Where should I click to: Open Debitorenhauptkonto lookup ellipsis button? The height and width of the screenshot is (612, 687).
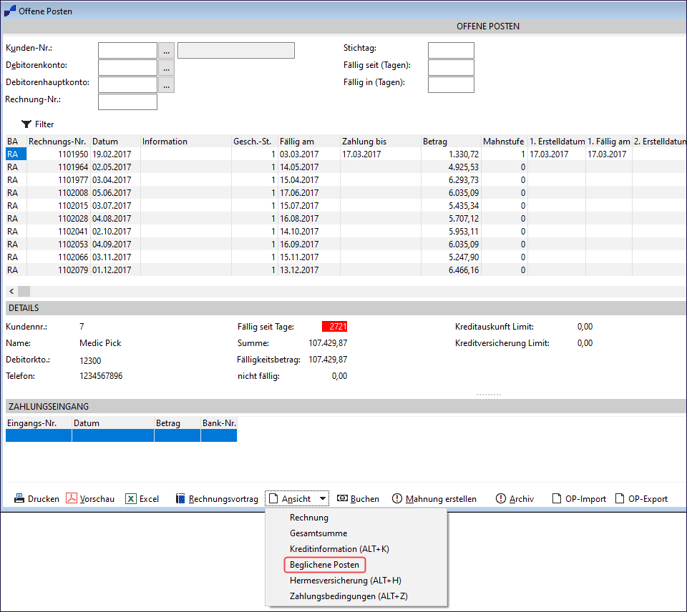click(x=166, y=85)
